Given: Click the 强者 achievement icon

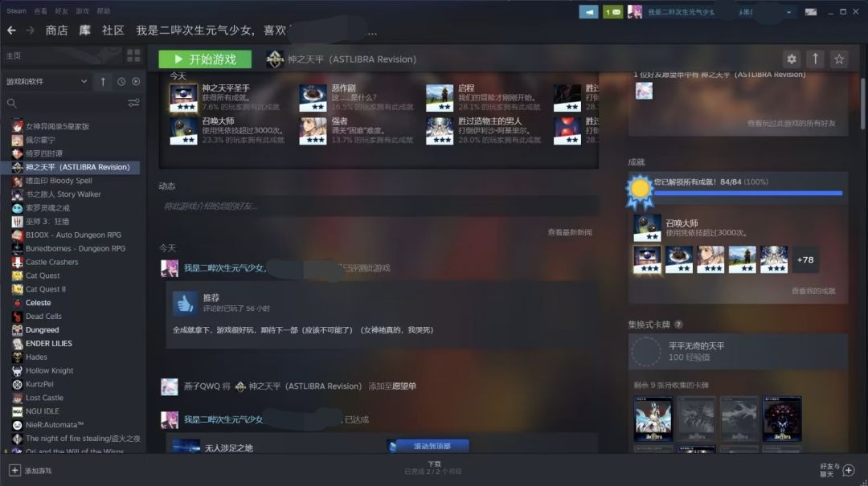Looking at the screenshot, I should coord(313,131).
